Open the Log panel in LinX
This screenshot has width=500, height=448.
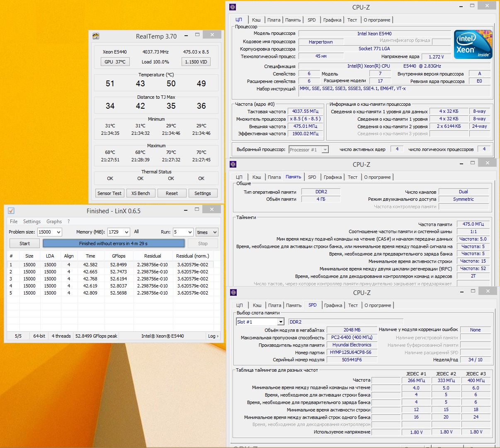213,336
